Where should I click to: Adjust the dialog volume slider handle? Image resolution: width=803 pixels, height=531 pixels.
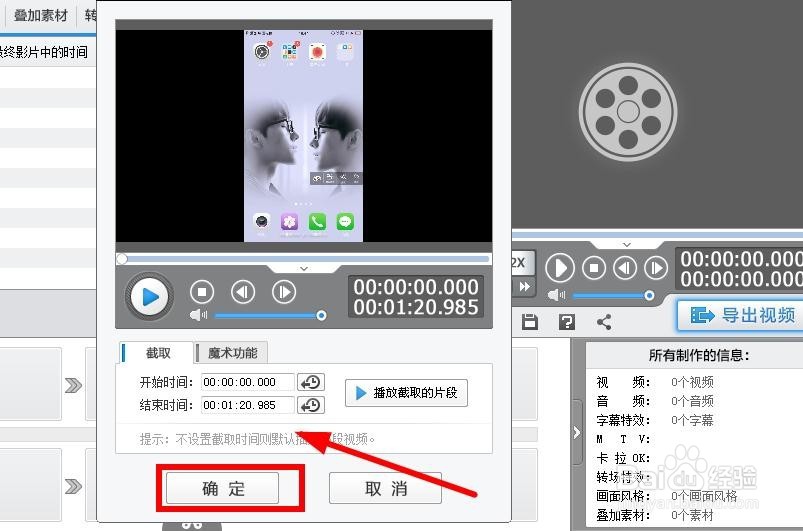321,315
